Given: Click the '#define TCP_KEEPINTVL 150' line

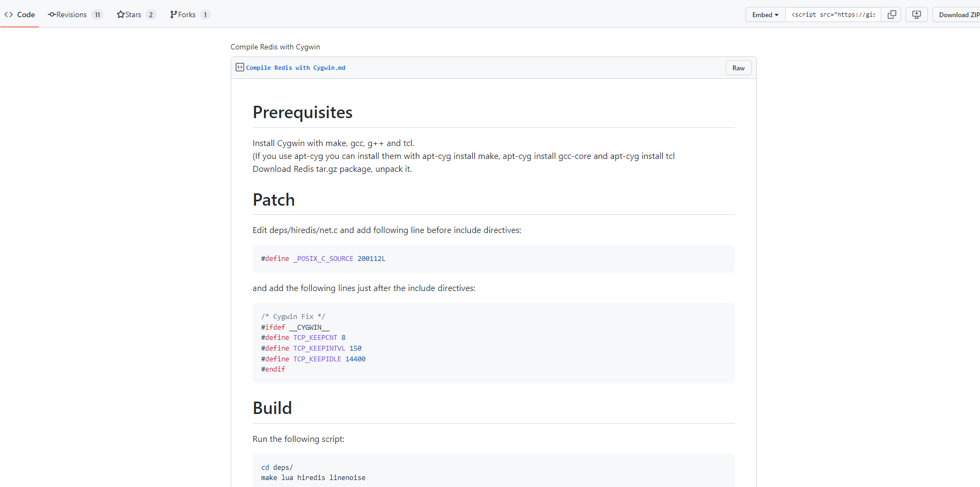Looking at the screenshot, I should point(311,348).
